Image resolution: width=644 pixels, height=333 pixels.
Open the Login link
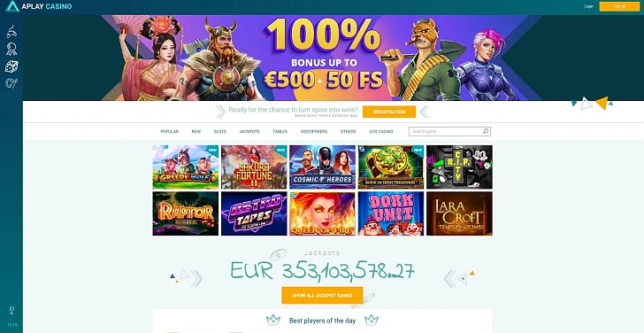coord(588,6)
